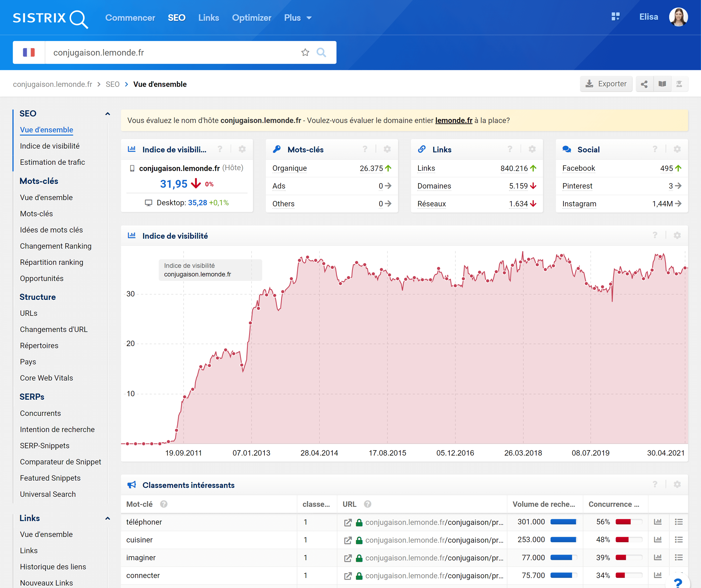The width and height of the screenshot is (701, 588).
Task: Open help for the visibility chart panel
Action: pyautogui.click(x=655, y=235)
